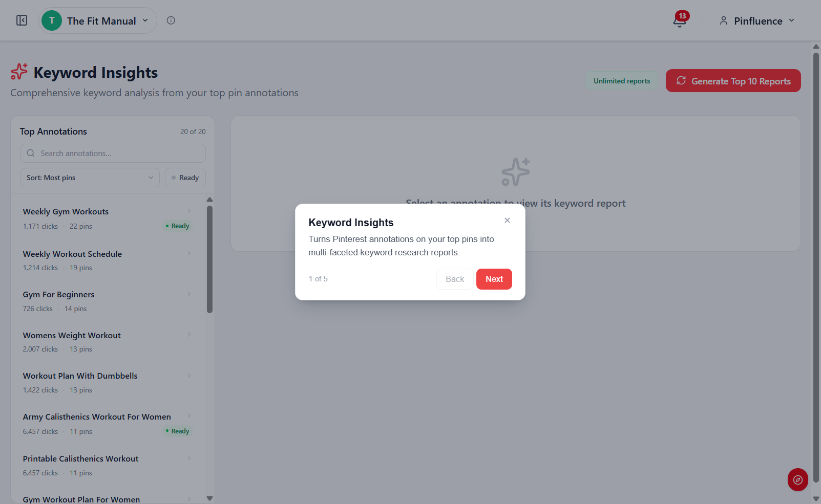Expand the Weekly Workout Schedule chevron
Image resolution: width=821 pixels, height=504 pixels.
[x=189, y=253]
